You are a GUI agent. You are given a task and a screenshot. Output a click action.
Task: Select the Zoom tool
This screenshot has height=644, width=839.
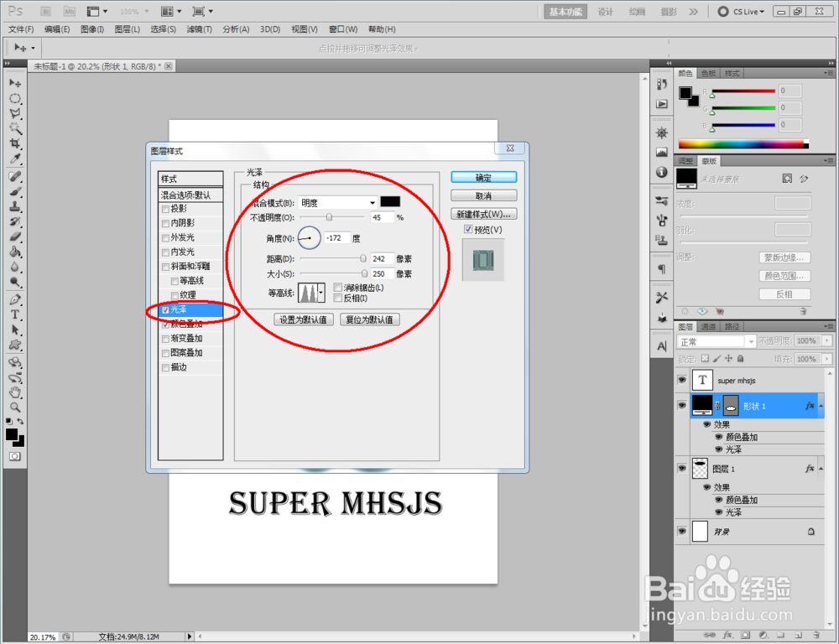(x=15, y=408)
